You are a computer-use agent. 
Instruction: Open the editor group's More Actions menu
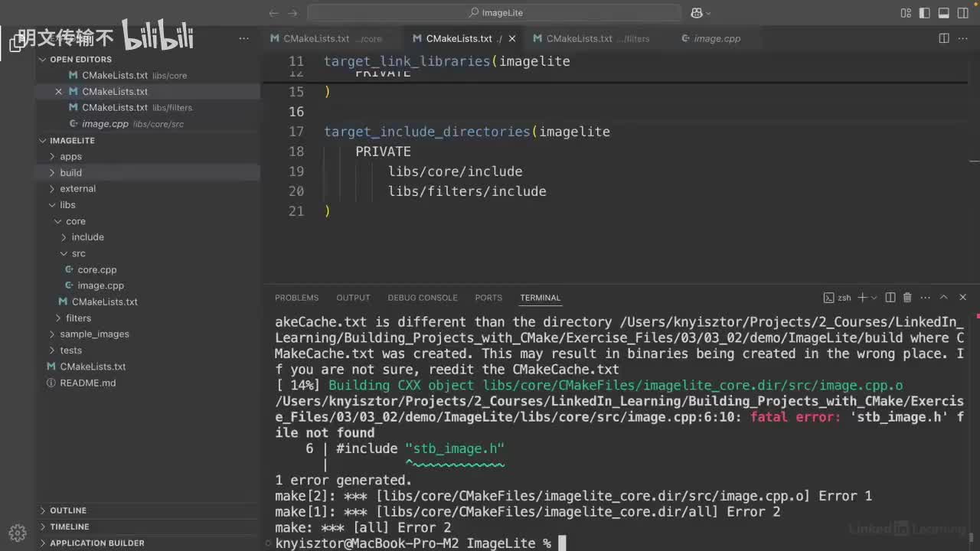[963, 38]
